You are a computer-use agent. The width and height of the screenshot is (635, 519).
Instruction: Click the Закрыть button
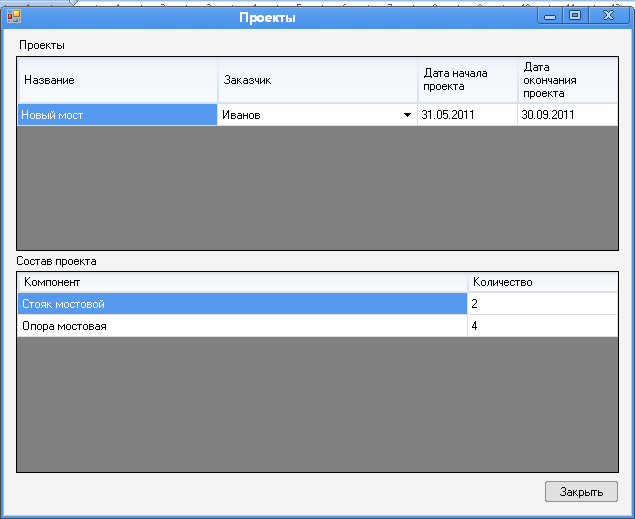[581, 491]
